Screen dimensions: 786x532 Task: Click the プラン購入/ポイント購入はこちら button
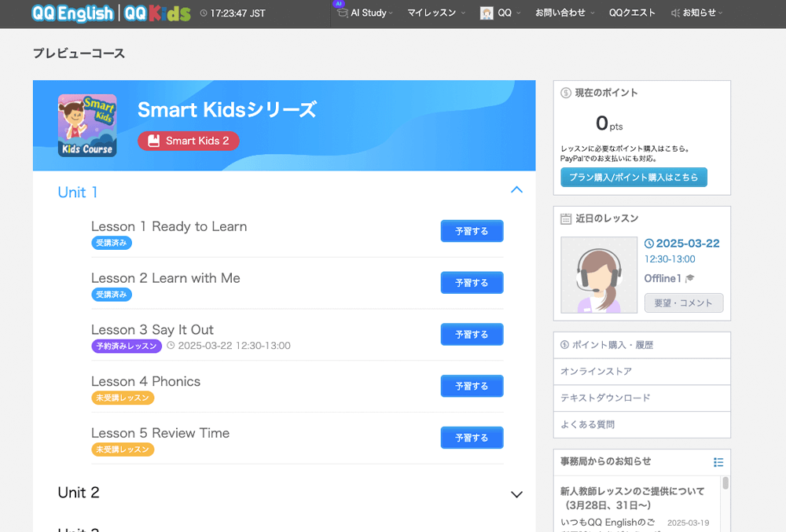click(x=634, y=178)
